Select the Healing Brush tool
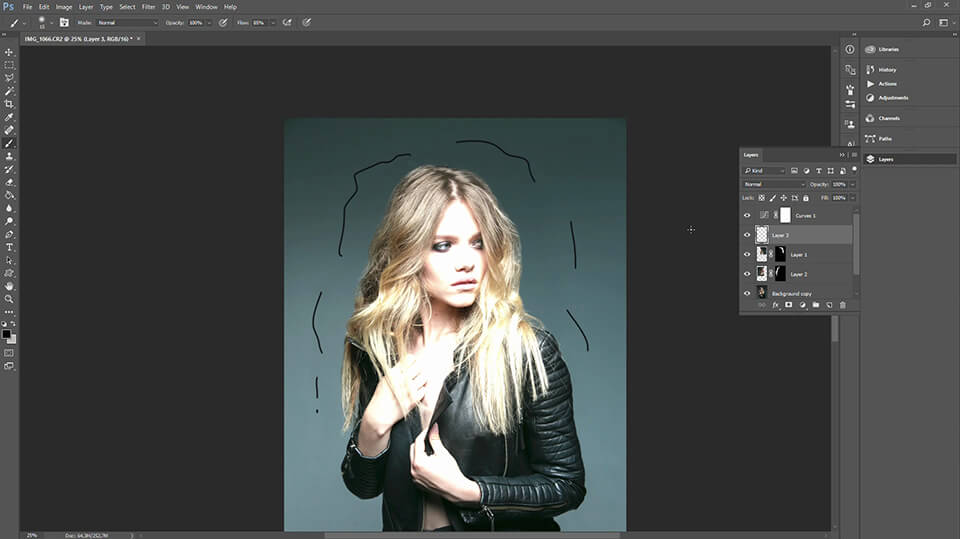This screenshot has height=539, width=960. tap(9, 130)
